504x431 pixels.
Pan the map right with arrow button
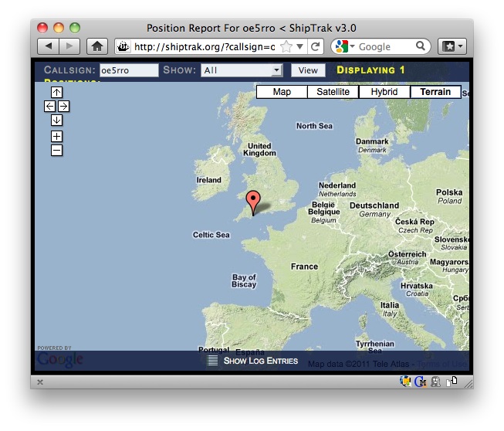click(63, 106)
